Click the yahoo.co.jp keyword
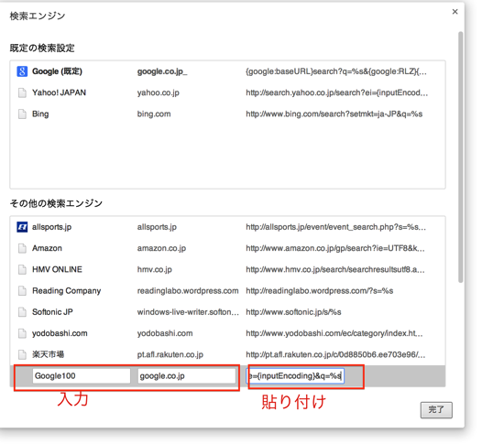The height and width of the screenshot is (444, 504). 159,92
